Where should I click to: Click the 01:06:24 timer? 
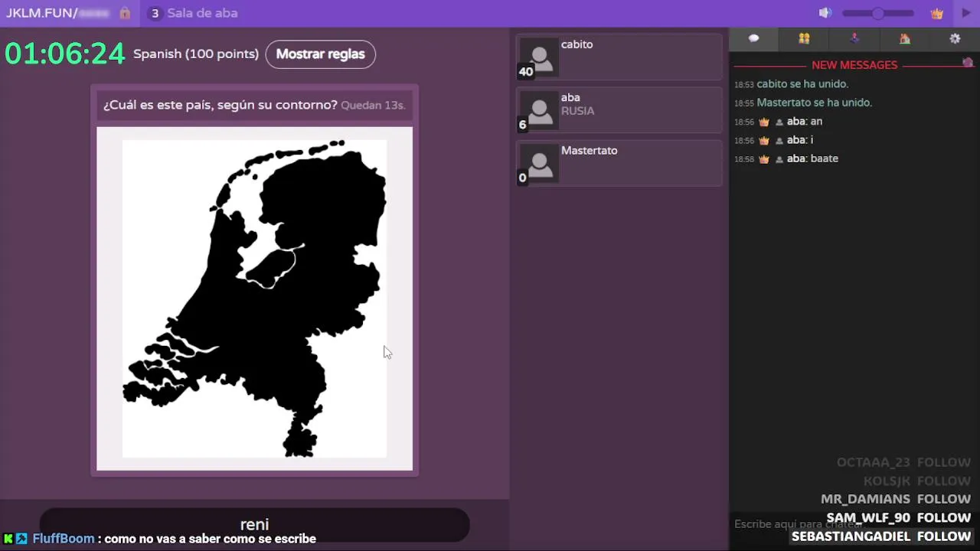pos(64,54)
